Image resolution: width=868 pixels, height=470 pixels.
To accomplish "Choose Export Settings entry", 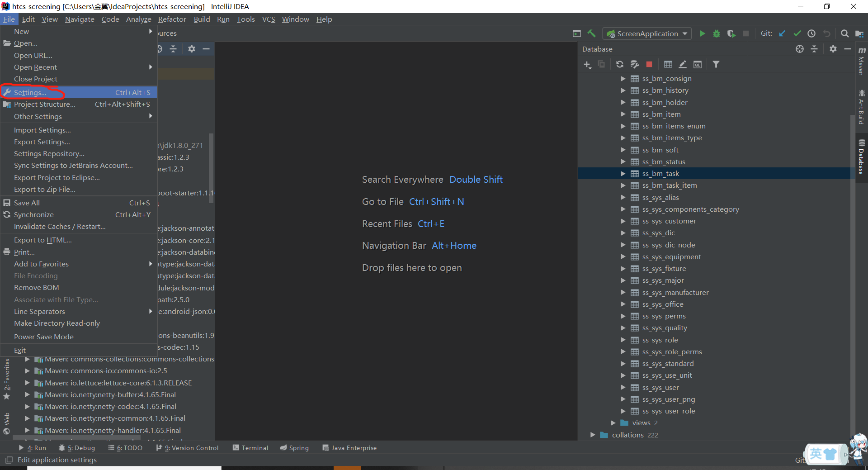I will (x=79, y=142).
